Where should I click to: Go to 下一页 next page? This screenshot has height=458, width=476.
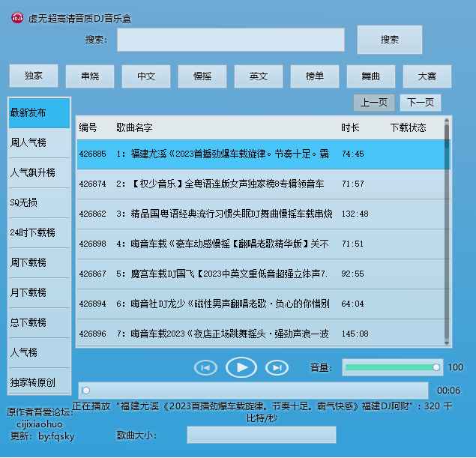coord(420,103)
